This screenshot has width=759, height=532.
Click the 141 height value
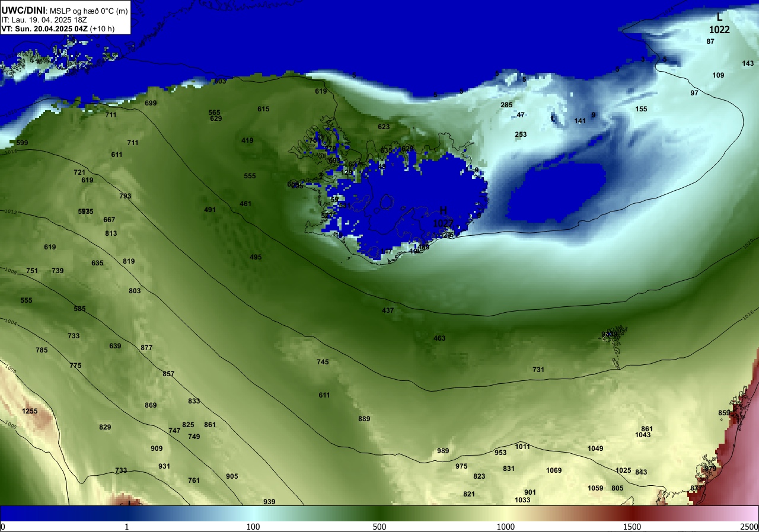(580, 121)
